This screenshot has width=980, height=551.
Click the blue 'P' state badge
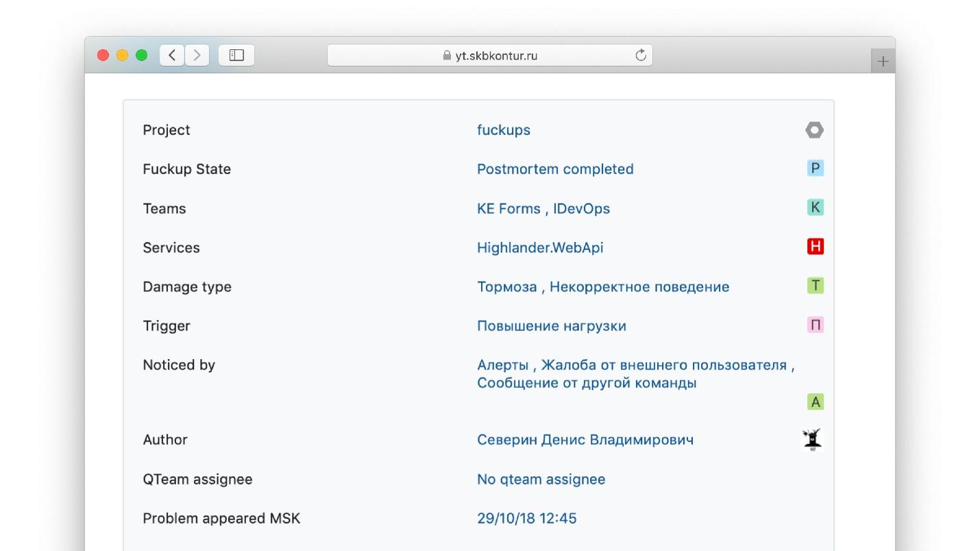[815, 169]
